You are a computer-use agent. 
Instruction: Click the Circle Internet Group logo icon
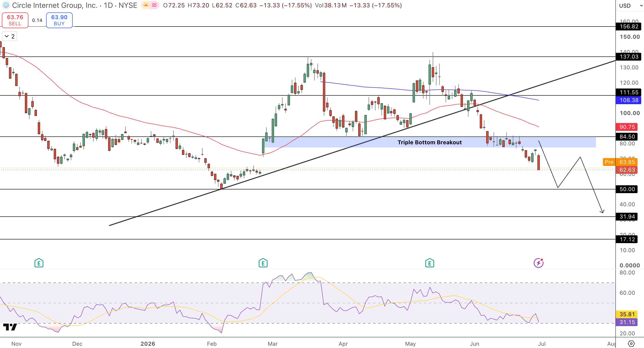click(x=6, y=5)
